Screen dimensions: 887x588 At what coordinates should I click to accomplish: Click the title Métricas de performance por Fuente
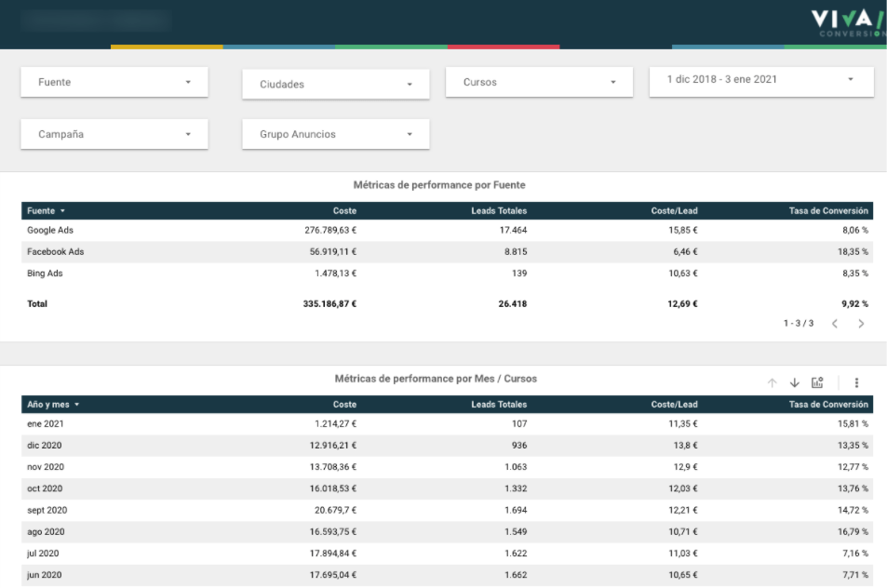(x=439, y=185)
